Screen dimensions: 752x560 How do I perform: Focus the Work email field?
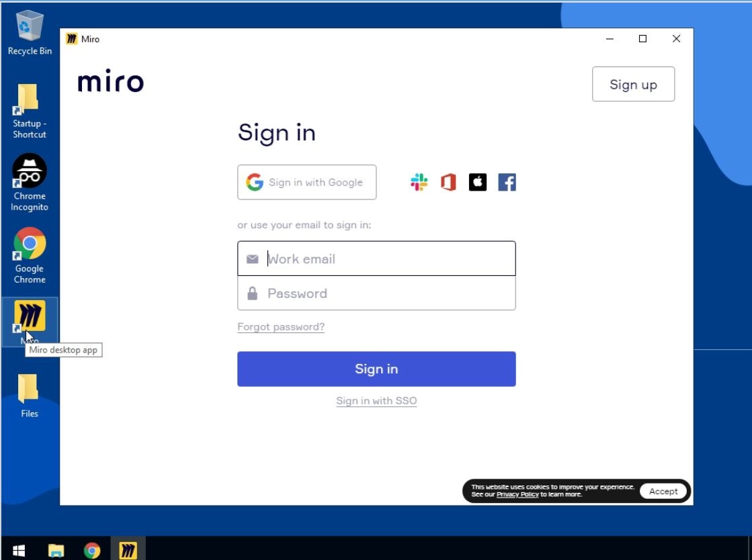(376, 259)
